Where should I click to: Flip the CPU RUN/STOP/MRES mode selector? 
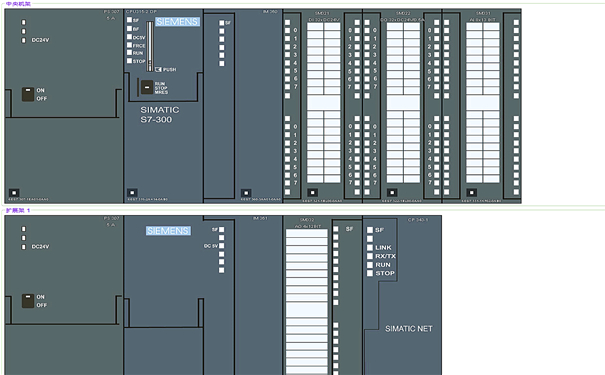147,88
